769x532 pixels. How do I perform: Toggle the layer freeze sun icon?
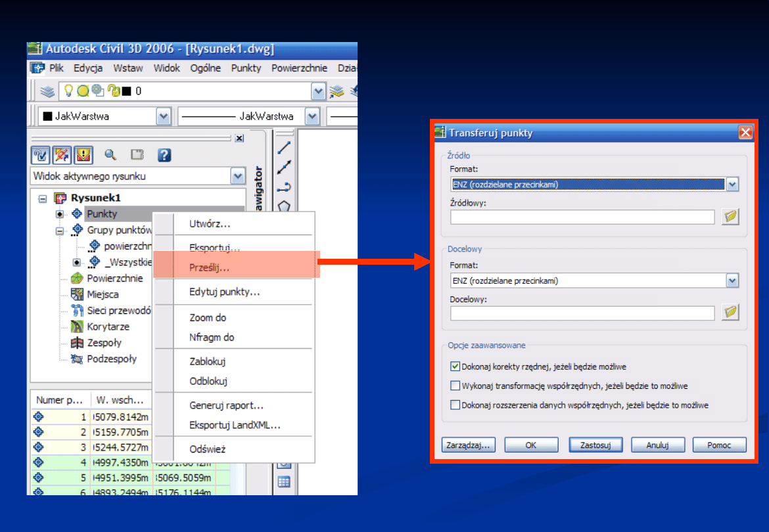pyautogui.click(x=83, y=91)
